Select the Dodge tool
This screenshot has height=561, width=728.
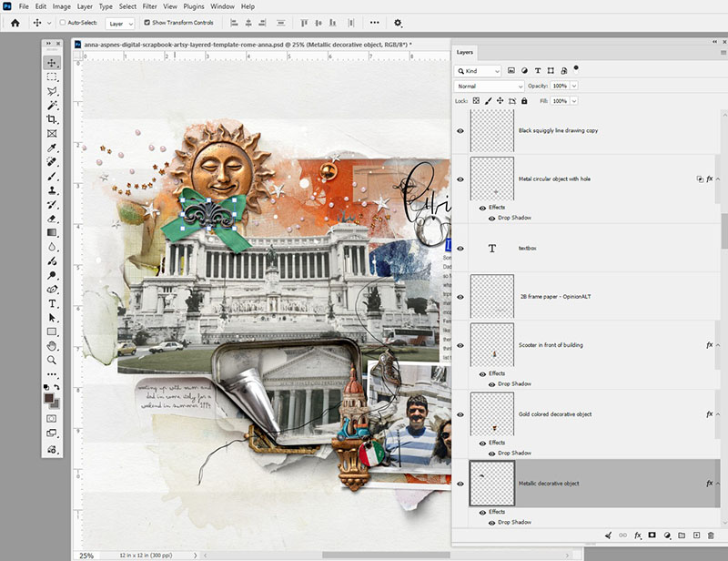(52, 275)
